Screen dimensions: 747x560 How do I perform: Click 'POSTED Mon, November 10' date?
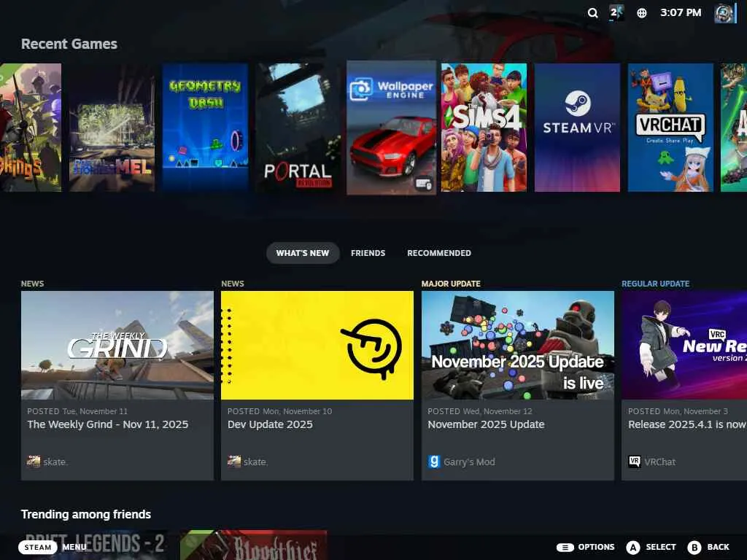[x=279, y=411]
